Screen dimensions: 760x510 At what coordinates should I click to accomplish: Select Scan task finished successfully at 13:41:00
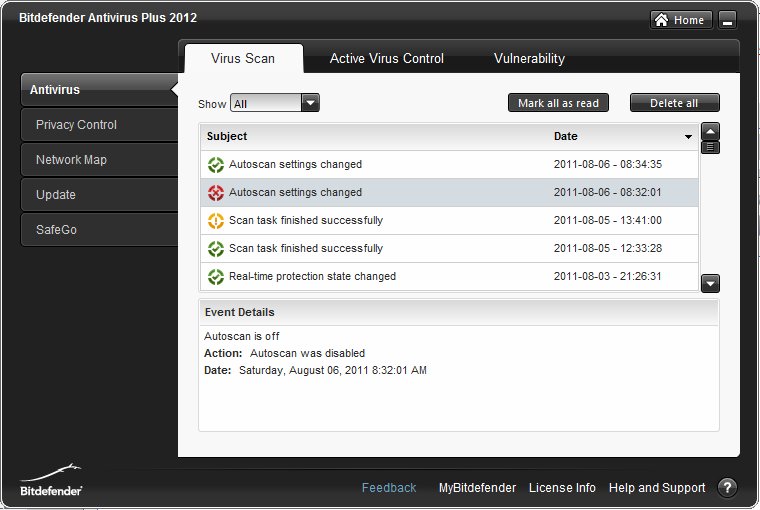point(449,221)
